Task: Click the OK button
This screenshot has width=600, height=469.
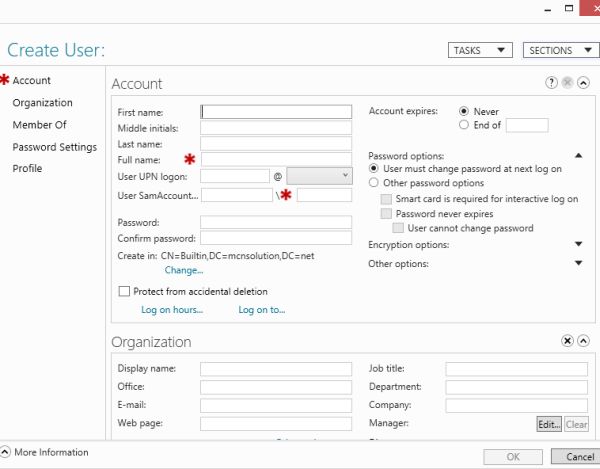Action: pos(513,457)
